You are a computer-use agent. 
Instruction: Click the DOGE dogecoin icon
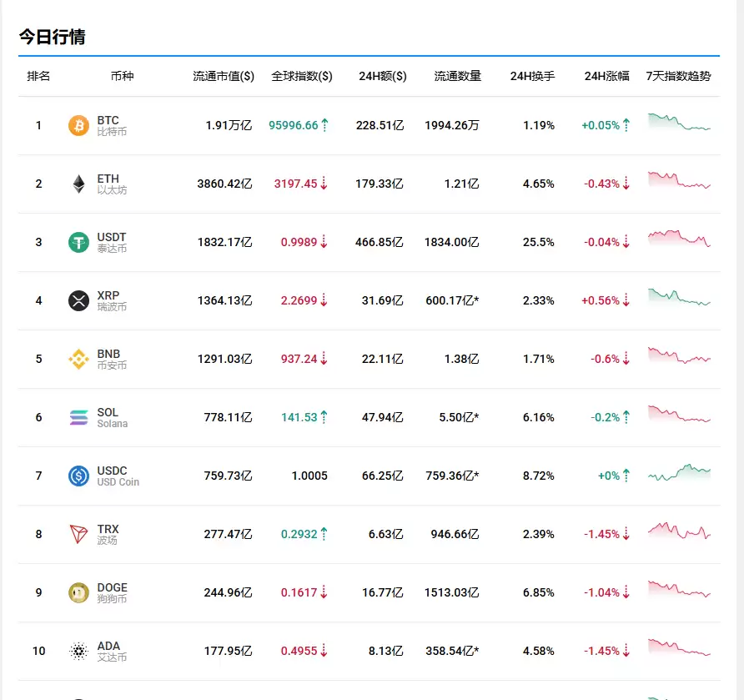(78, 592)
